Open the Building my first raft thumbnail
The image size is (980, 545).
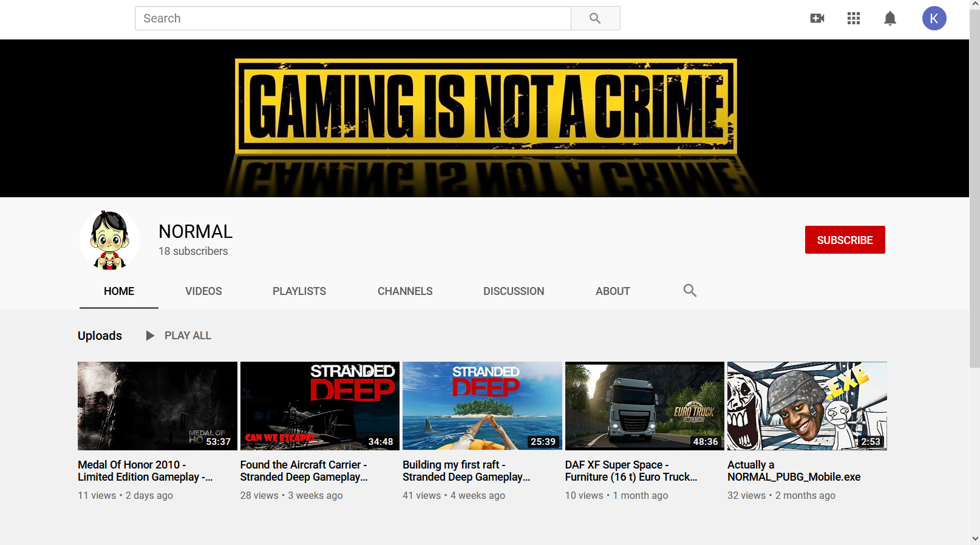pyautogui.click(x=482, y=406)
